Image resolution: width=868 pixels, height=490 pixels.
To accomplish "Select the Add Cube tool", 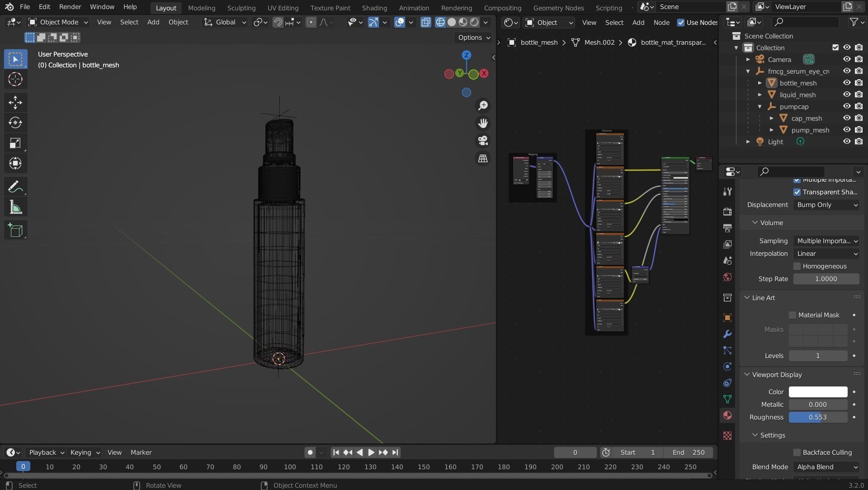I will tap(15, 231).
